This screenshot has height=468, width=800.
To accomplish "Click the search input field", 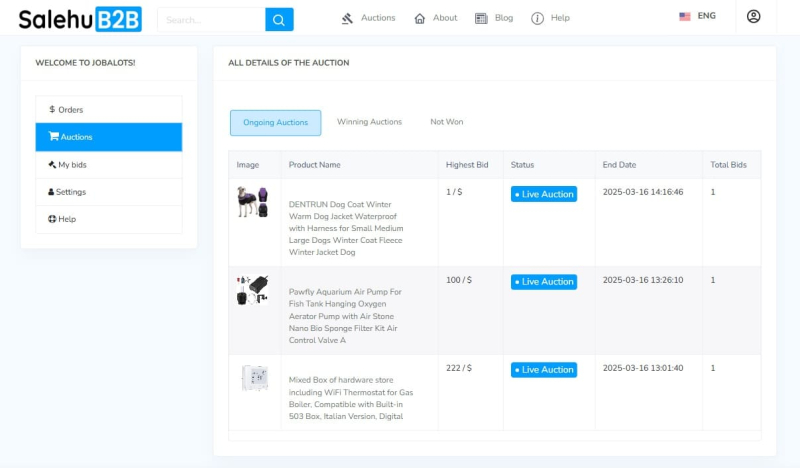I will coord(210,19).
